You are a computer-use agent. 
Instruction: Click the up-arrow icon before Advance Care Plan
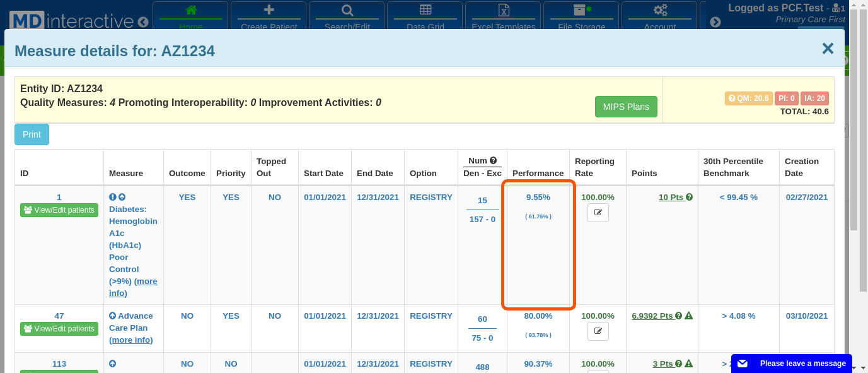pos(113,316)
